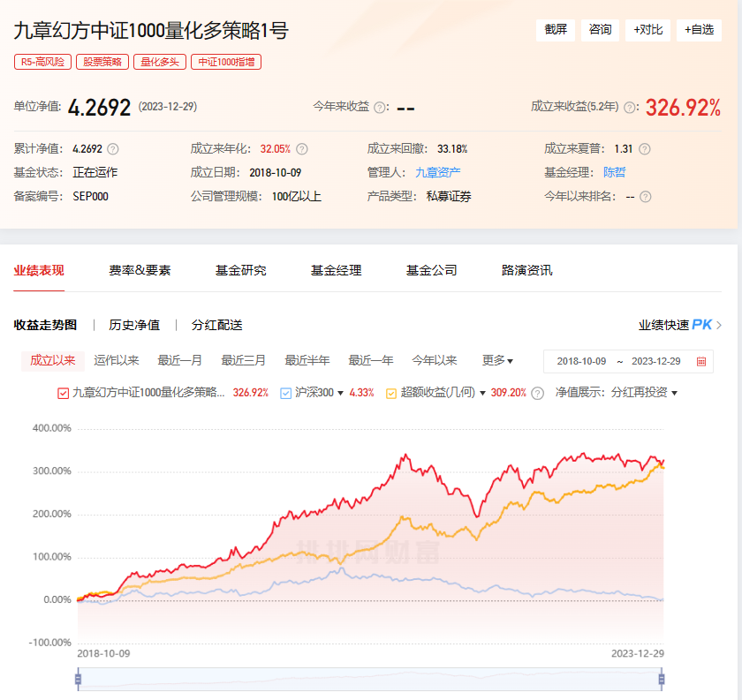This screenshot has height=700, width=742.
Task: Select 最近半年 time range
Action: tap(307, 361)
